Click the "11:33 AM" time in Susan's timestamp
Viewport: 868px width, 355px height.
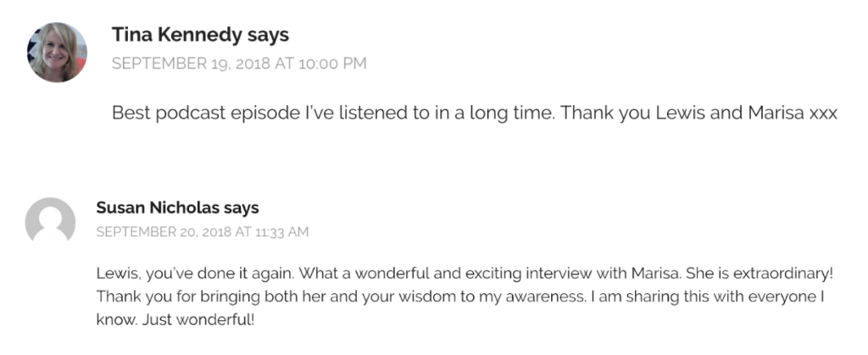(281, 231)
